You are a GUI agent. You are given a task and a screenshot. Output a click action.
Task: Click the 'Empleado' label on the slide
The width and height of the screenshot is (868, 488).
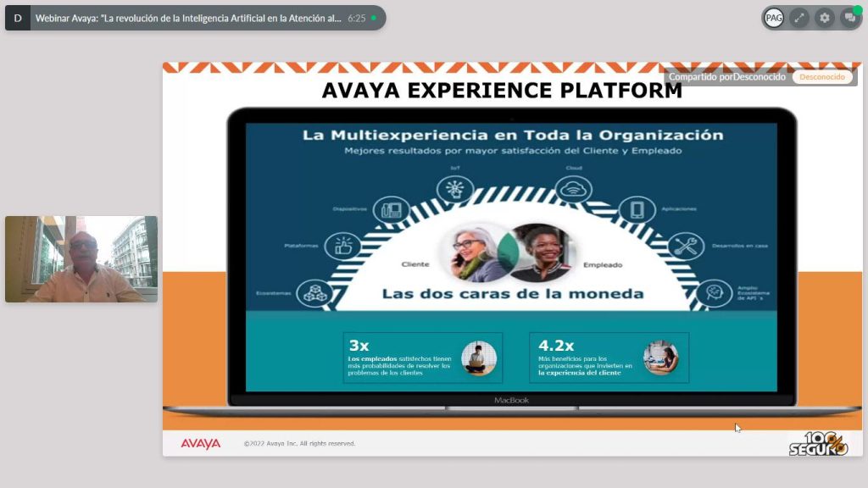click(603, 265)
